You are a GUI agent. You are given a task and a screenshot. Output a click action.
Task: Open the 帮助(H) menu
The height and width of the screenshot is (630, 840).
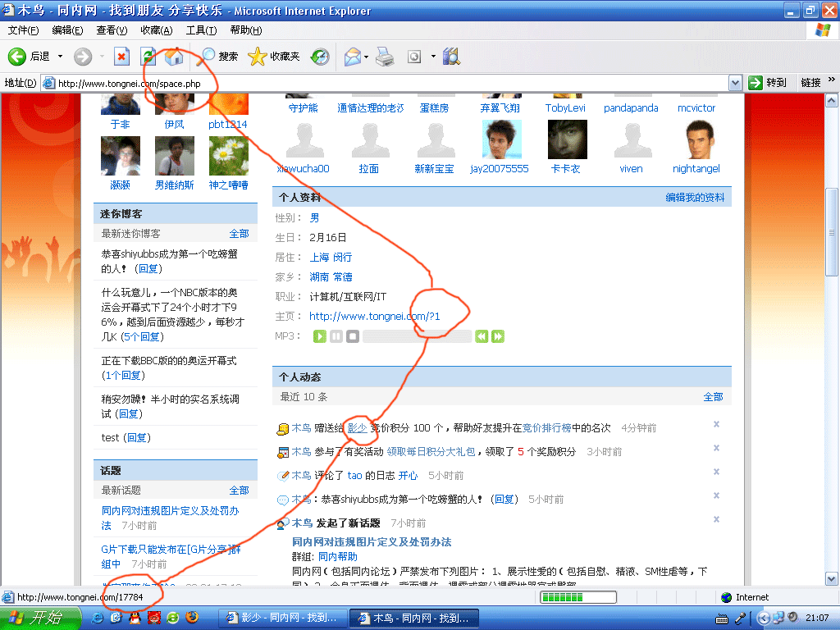pos(246,30)
